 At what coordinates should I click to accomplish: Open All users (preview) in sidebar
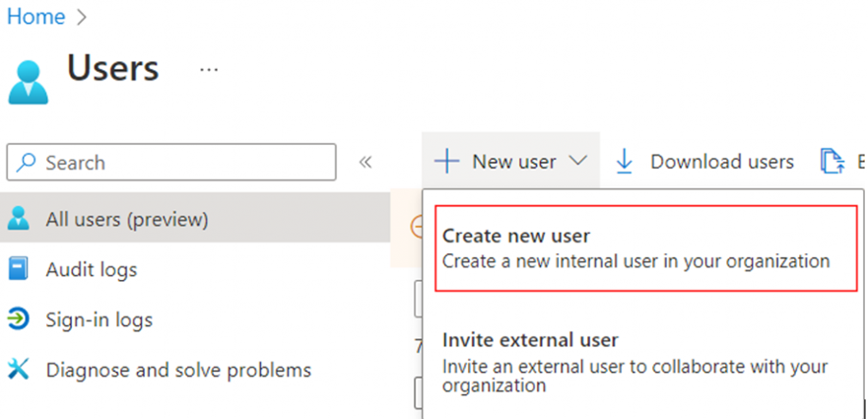click(126, 219)
